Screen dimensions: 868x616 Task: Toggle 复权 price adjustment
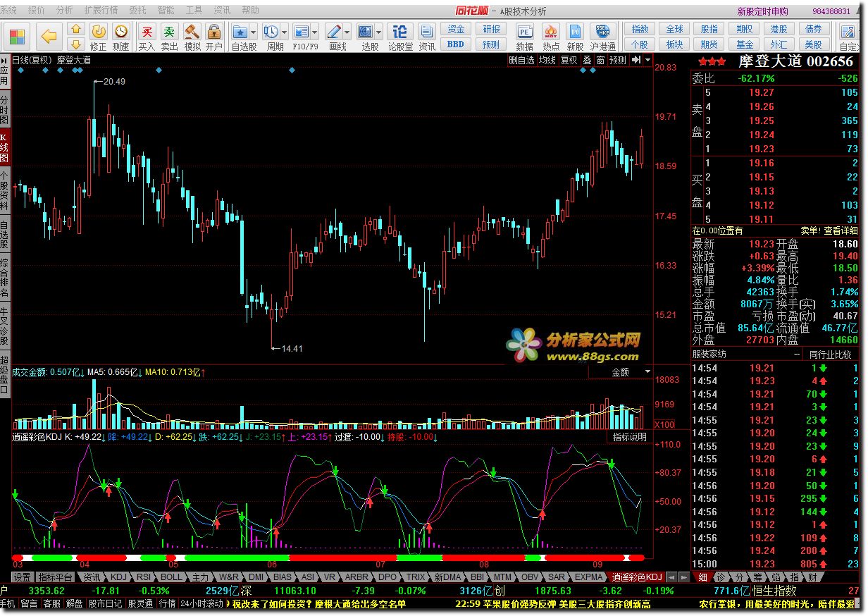[x=569, y=60]
